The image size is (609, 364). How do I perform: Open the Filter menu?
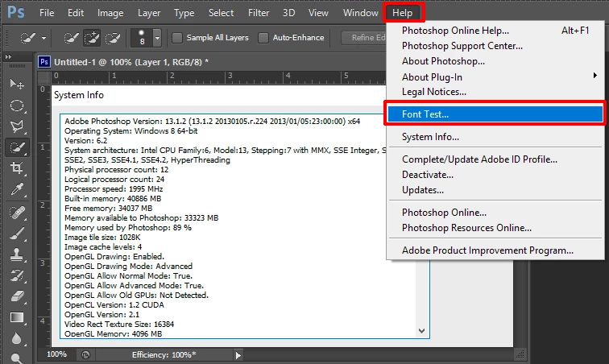coord(259,13)
